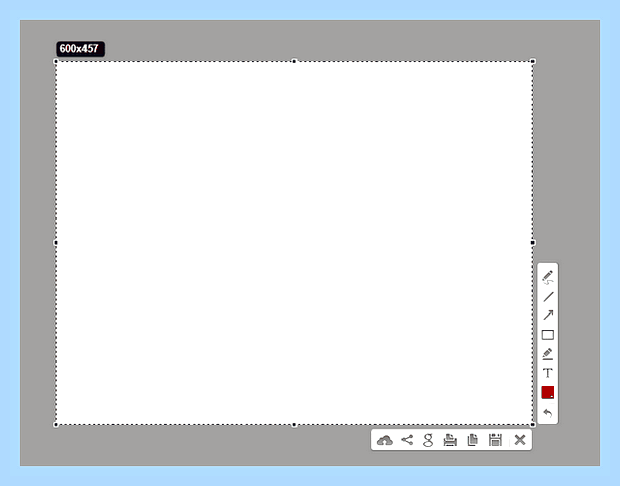Select the Text tool
620x486 pixels.
548,373
